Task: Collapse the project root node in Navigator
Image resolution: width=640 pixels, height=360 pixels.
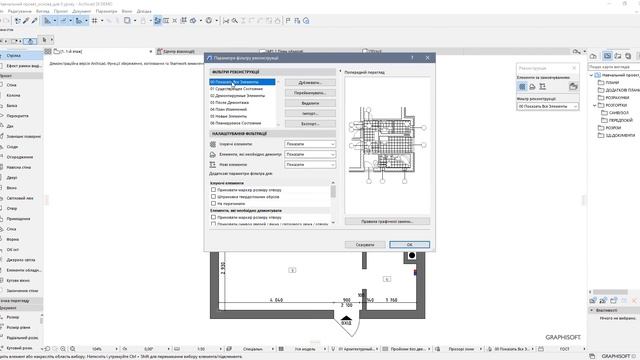Action: (591, 75)
